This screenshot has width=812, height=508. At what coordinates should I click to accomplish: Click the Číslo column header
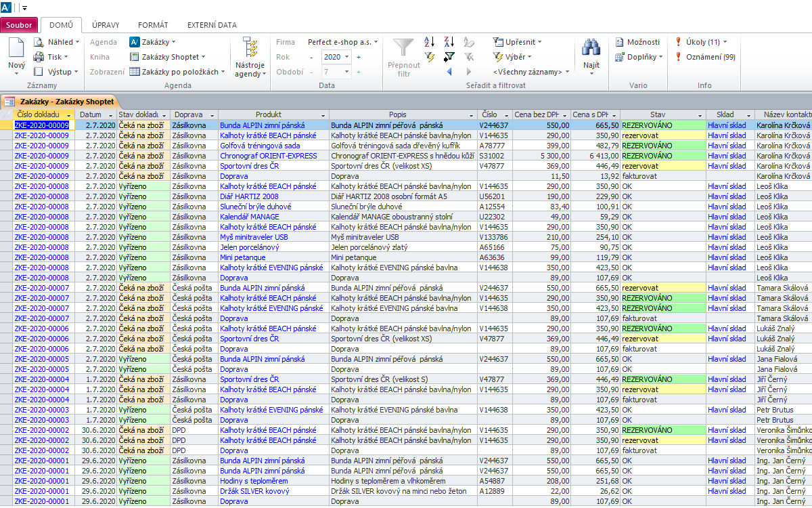click(495, 115)
